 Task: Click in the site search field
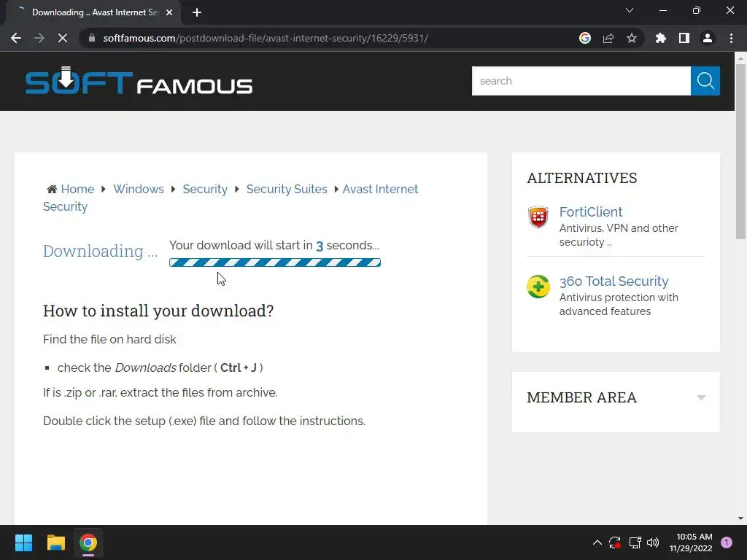click(x=581, y=81)
